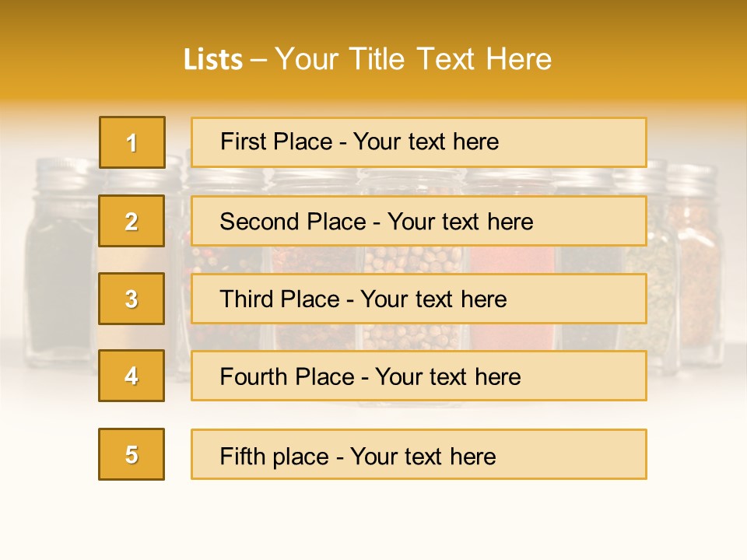Select the First Place text box
Screen dimensions: 747x560
click(x=419, y=142)
